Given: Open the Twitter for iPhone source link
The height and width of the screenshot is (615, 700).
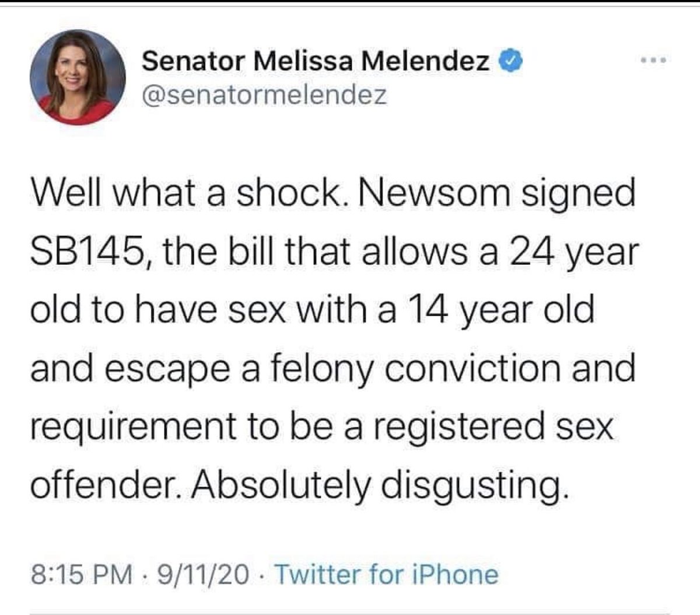Looking at the screenshot, I should tap(386, 574).
